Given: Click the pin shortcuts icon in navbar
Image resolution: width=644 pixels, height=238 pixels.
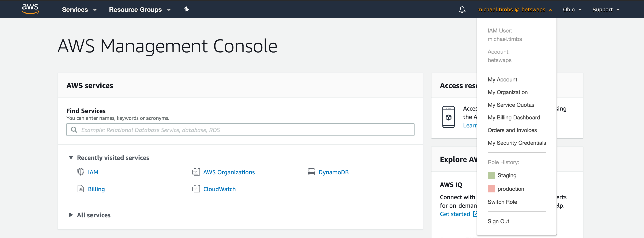Looking at the screenshot, I should coord(187,9).
